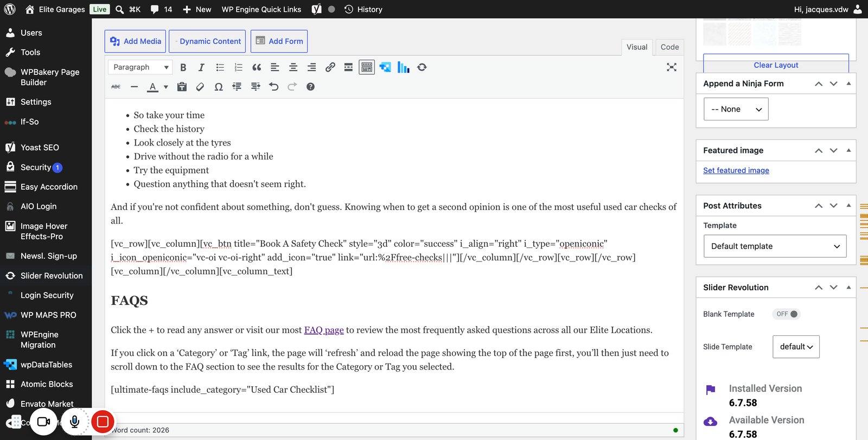Toggle the recorder camera
Screen dimensions: 868x440
[43, 422]
